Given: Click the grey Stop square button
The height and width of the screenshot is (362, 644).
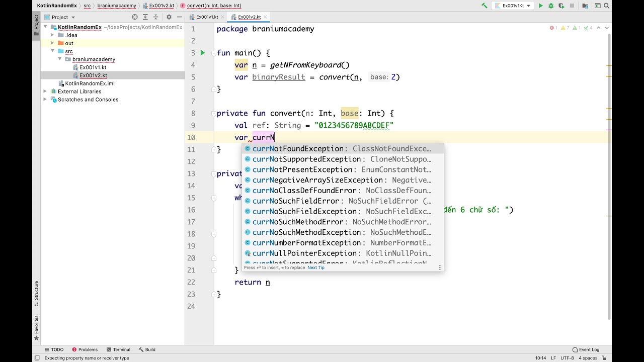Looking at the screenshot, I should [572, 6].
